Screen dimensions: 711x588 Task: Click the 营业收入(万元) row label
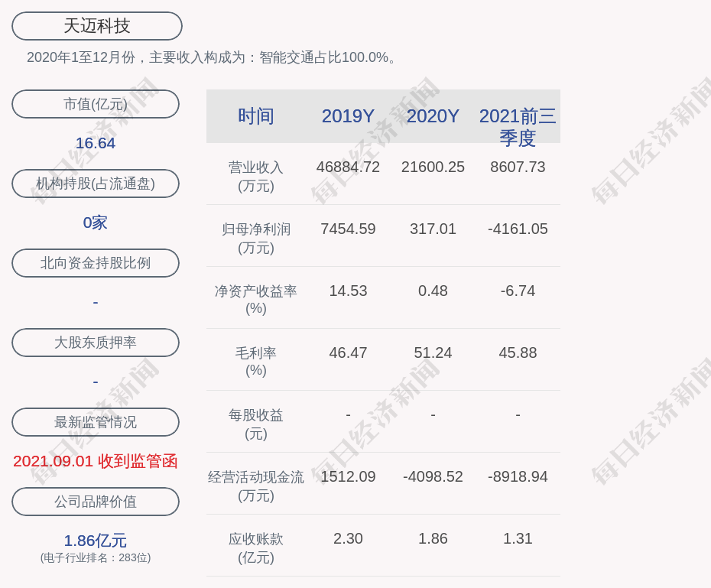tap(256, 176)
